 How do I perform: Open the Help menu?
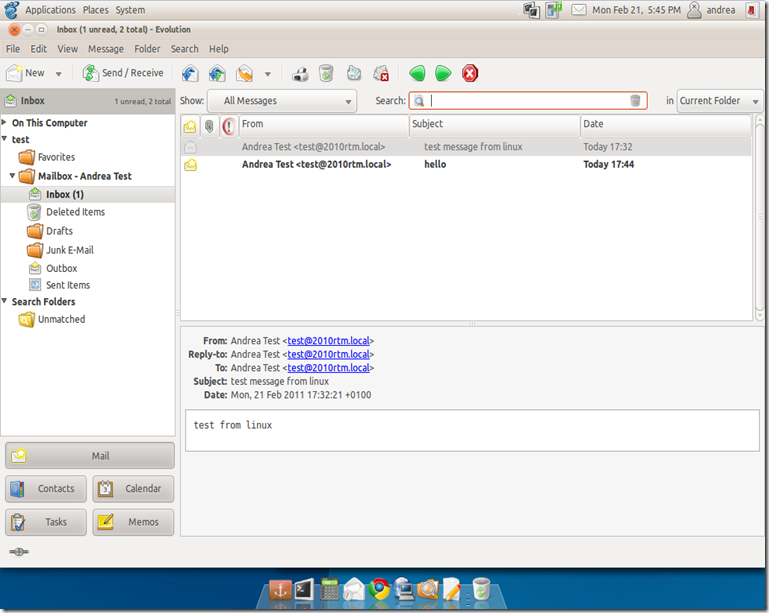coord(219,49)
